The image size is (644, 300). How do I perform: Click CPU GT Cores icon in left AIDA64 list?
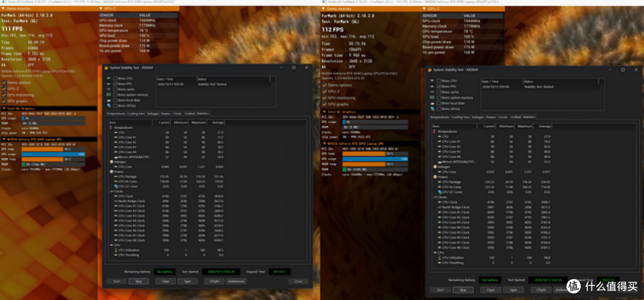(116, 186)
